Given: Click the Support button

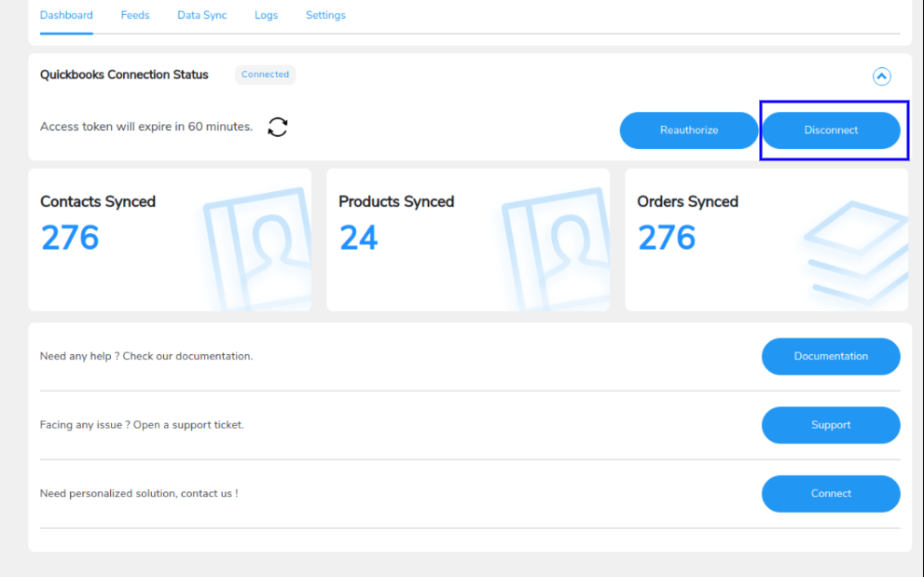Looking at the screenshot, I should pyautogui.click(x=831, y=425).
